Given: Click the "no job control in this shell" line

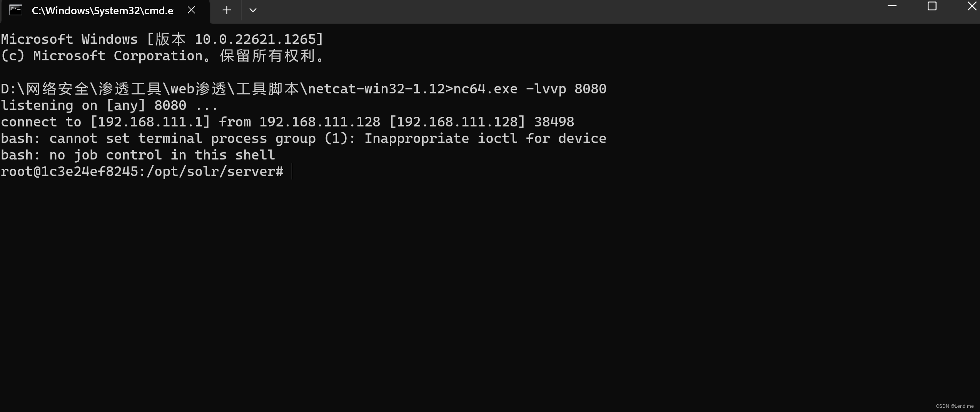Looking at the screenshot, I should (x=162, y=155).
